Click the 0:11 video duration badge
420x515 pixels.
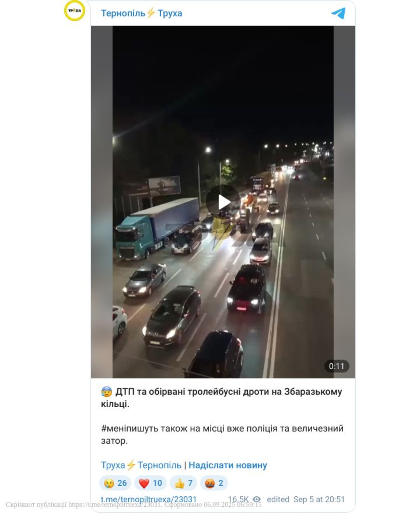coord(336,366)
